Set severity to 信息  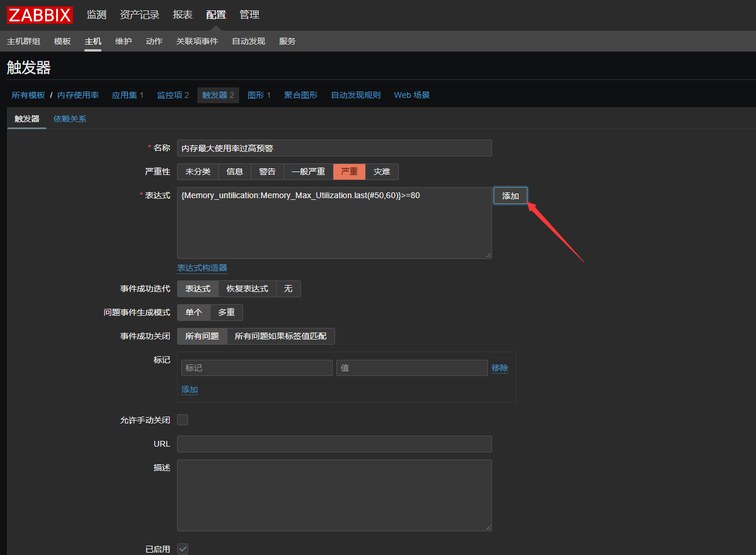234,171
